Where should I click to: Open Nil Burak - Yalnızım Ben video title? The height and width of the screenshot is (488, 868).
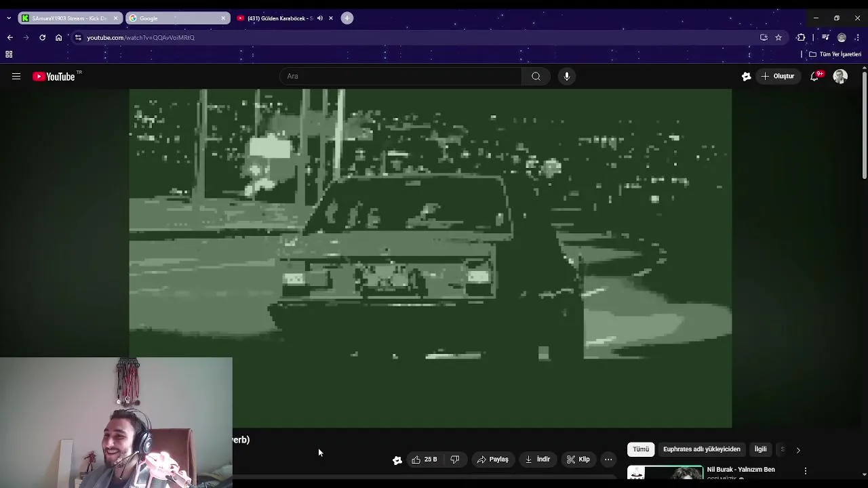click(x=741, y=470)
